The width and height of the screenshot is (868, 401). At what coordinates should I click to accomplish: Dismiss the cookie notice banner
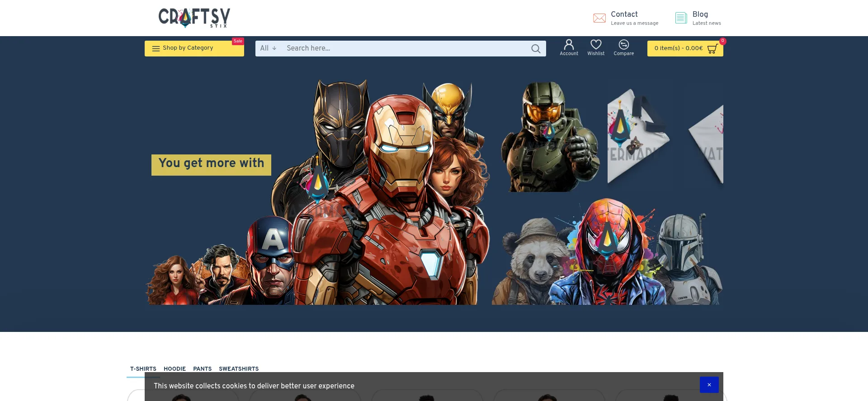click(709, 385)
